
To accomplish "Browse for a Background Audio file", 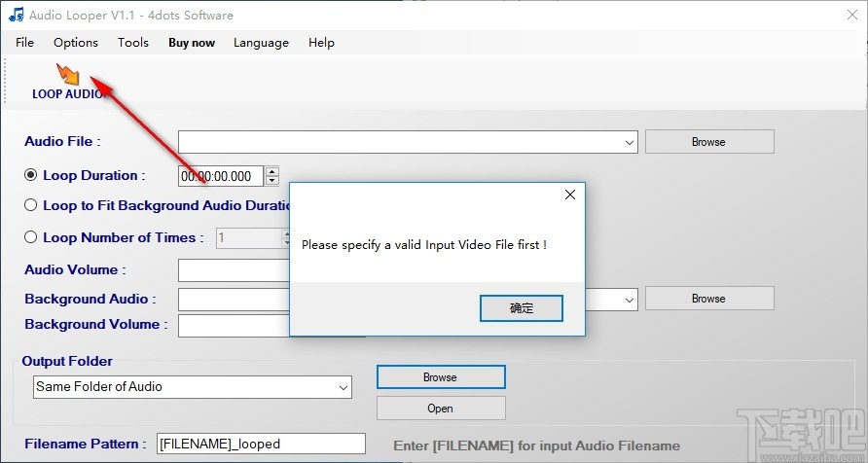I will [x=709, y=299].
